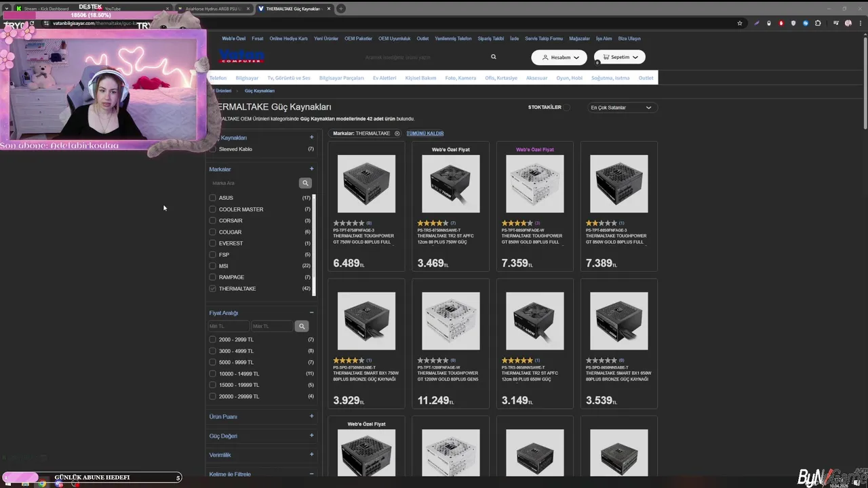868x488 pixels.
Task: Click the price range search button
Action: coord(302,326)
